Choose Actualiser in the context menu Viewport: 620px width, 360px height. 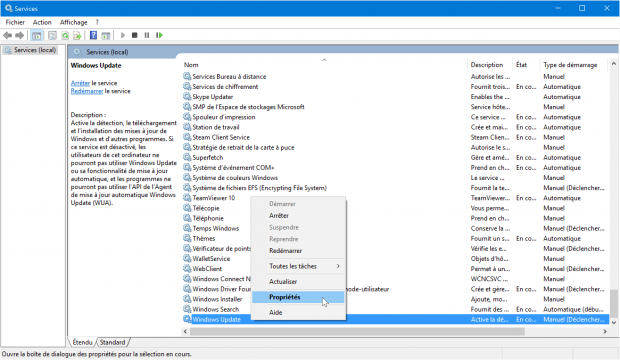tap(299, 282)
